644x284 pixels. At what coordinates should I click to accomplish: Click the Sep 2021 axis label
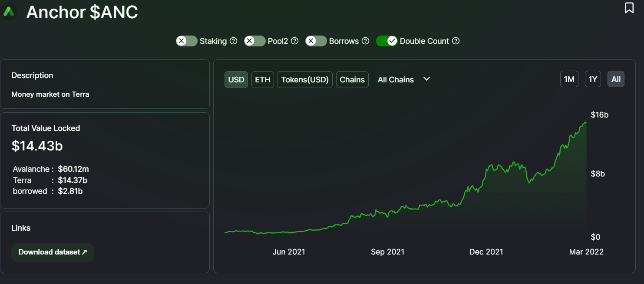click(x=388, y=252)
